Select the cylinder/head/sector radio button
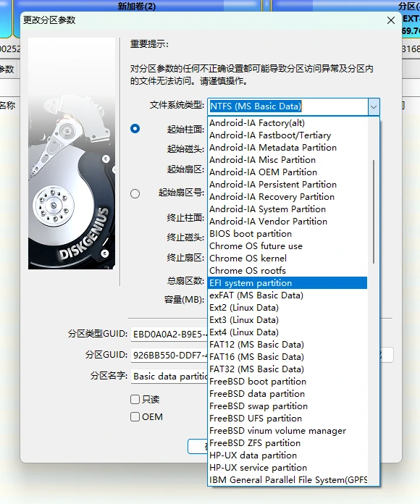Viewport: 420px width, 504px height. 135,129
